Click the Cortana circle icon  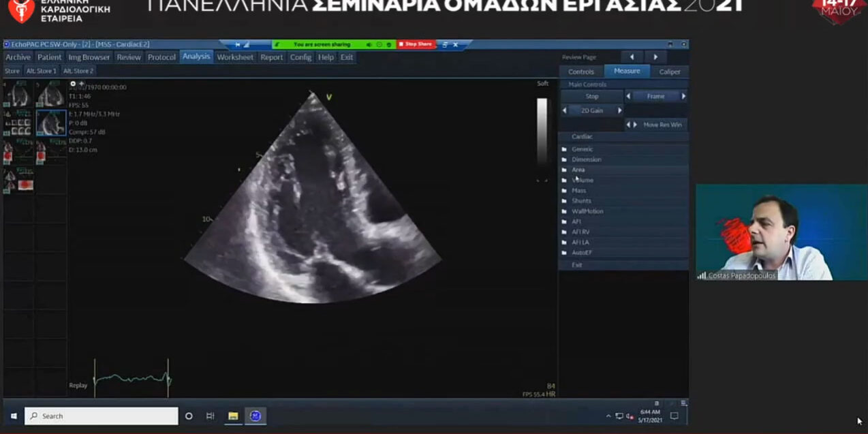pyautogui.click(x=189, y=416)
